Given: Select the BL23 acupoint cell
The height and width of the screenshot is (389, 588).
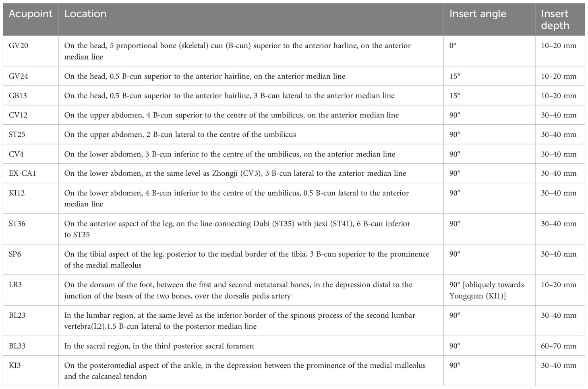Looking at the screenshot, I should pos(17,315).
